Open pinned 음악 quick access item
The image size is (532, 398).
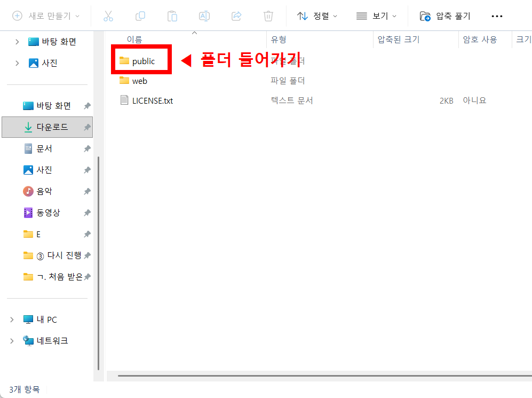(38, 191)
